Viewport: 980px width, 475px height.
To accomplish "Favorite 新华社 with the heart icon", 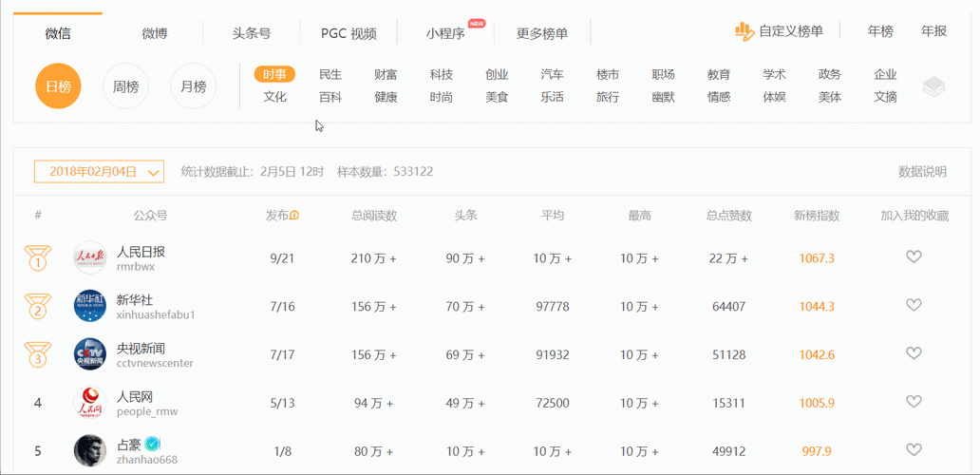I will coord(914,305).
